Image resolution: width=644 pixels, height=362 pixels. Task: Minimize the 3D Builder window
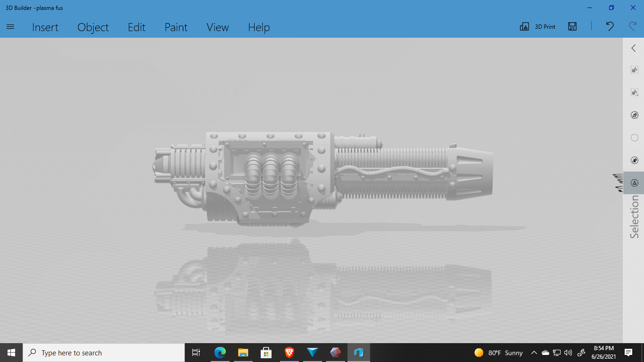click(590, 8)
